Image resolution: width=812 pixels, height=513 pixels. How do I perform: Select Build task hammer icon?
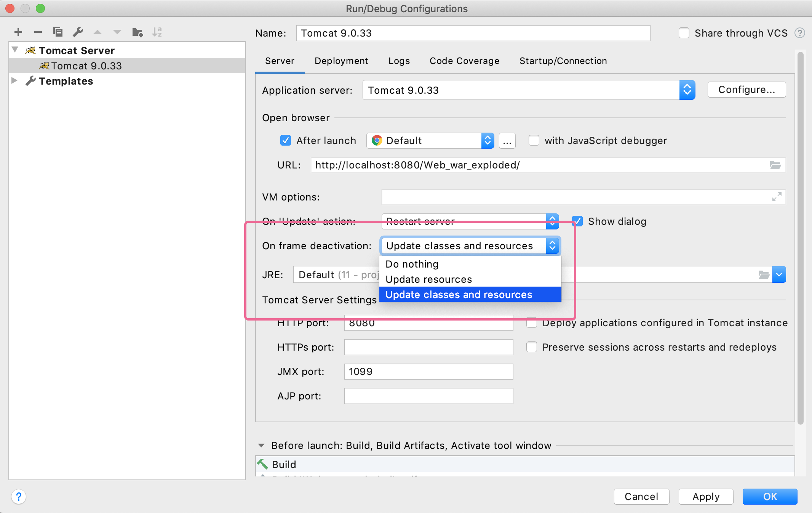[262, 464]
